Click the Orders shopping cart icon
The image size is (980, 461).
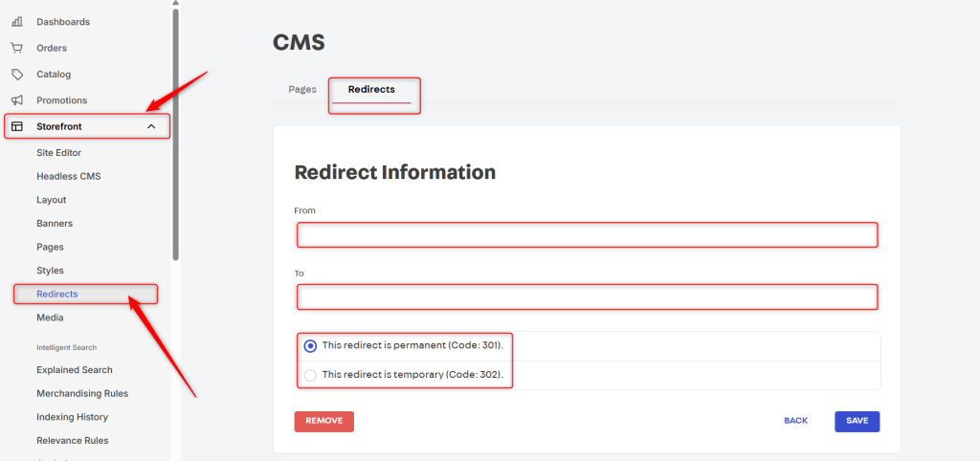pyautogui.click(x=17, y=48)
